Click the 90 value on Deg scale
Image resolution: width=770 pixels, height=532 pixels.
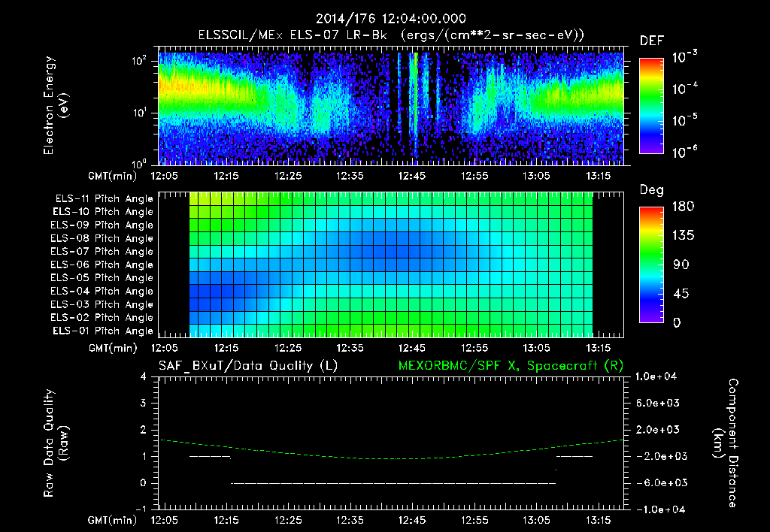pyautogui.click(x=681, y=265)
